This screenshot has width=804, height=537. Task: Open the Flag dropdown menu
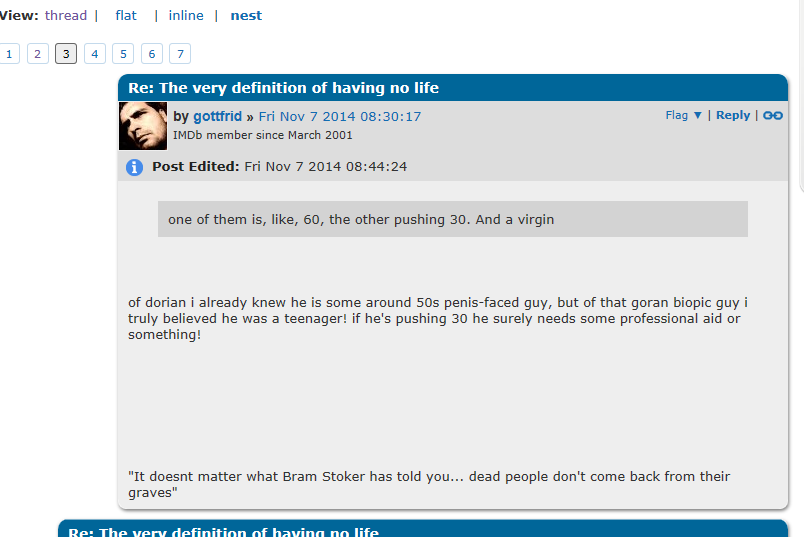[x=684, y=116]
